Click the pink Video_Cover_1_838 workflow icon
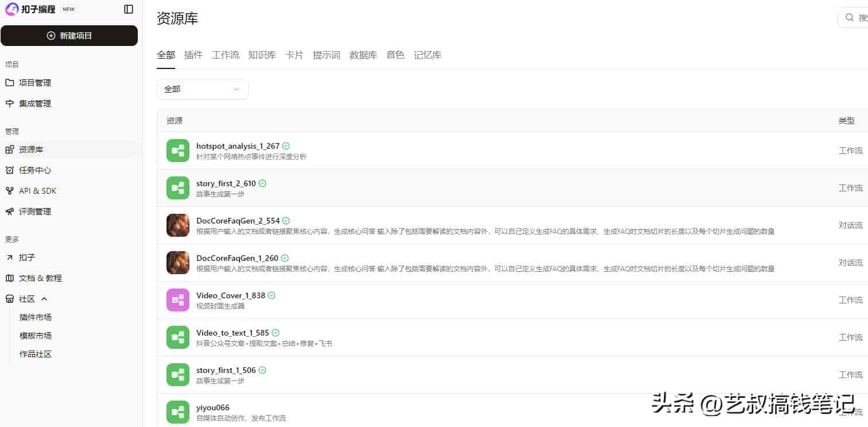The width and height of the screenshot is (868, 427). (x=178, y=300)
